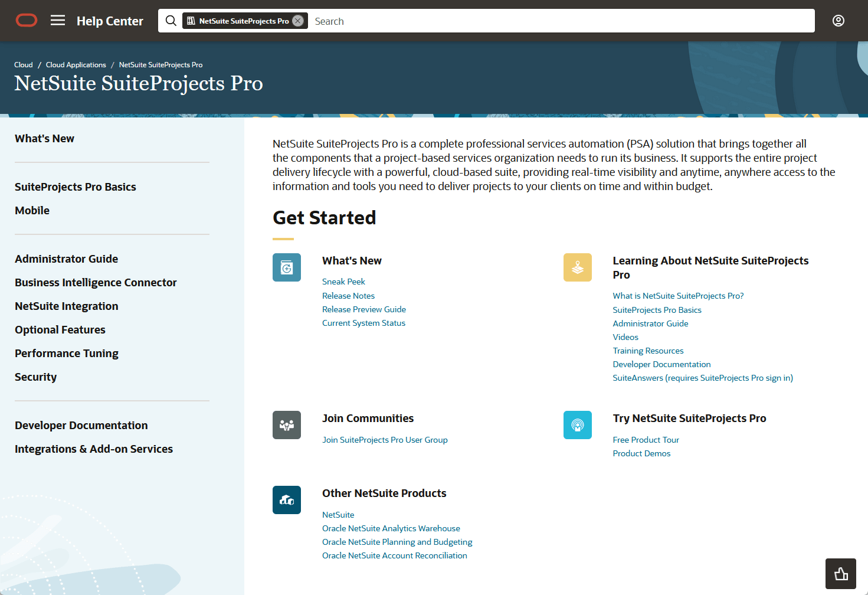
Task: Open Developer Documentation in the sidebar
Action: (81, 426)
